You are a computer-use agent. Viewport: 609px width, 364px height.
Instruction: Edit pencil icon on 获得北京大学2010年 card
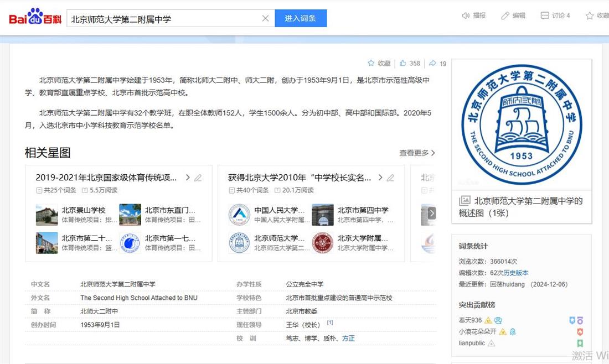(x=391, y=178)
